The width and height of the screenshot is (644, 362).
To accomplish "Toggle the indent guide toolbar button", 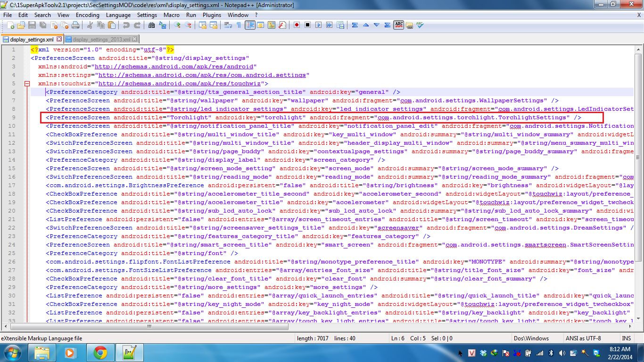I will coord(249,25).
